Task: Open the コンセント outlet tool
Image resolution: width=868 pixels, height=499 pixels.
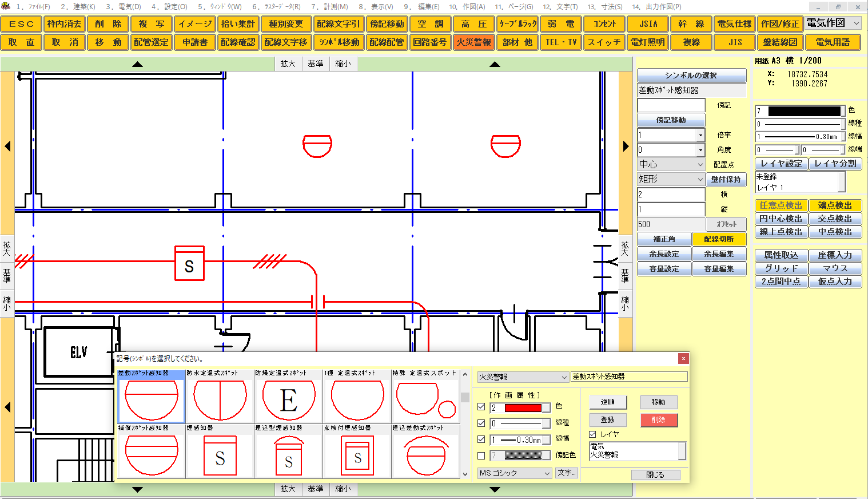Action: click(x=604, y=24)
